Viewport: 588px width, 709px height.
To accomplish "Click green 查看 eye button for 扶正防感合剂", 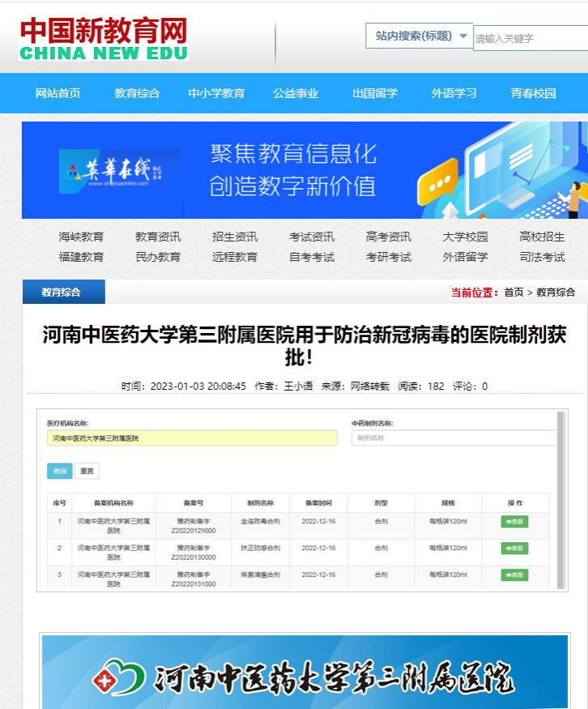I will 514,549.
